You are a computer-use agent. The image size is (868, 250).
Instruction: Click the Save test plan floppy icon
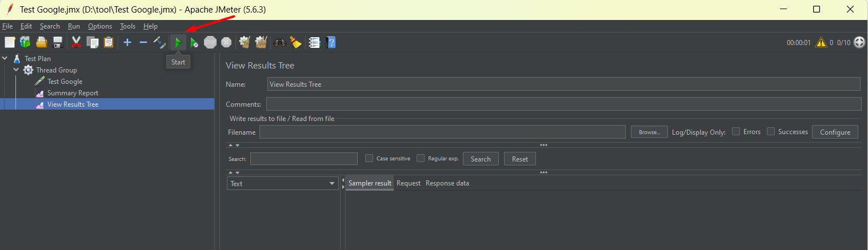[x=58, y=42]
